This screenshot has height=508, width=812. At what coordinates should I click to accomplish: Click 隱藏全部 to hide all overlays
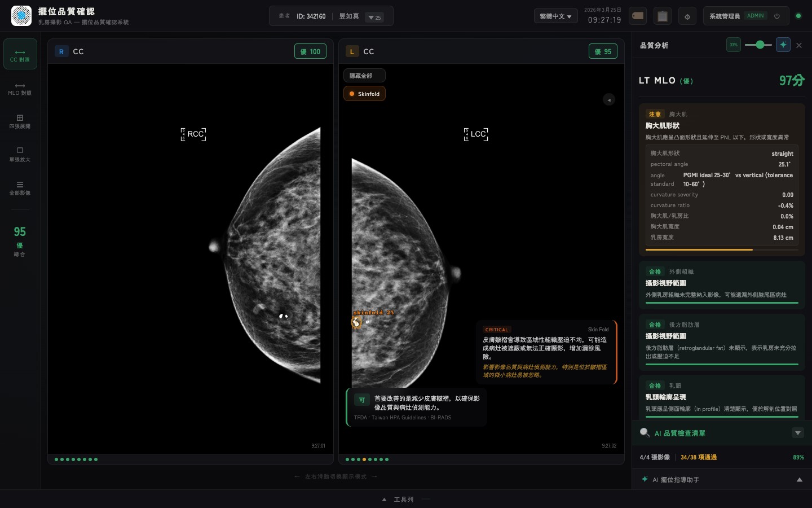364,76
